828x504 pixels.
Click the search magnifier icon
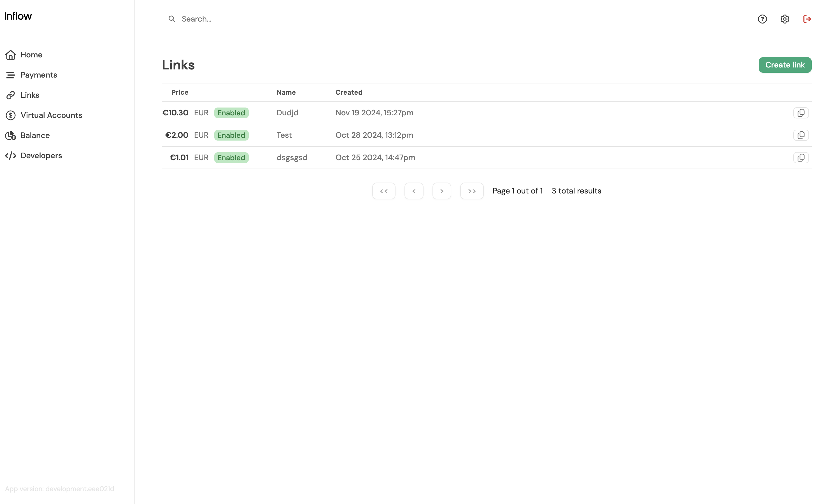coord(172,19)
